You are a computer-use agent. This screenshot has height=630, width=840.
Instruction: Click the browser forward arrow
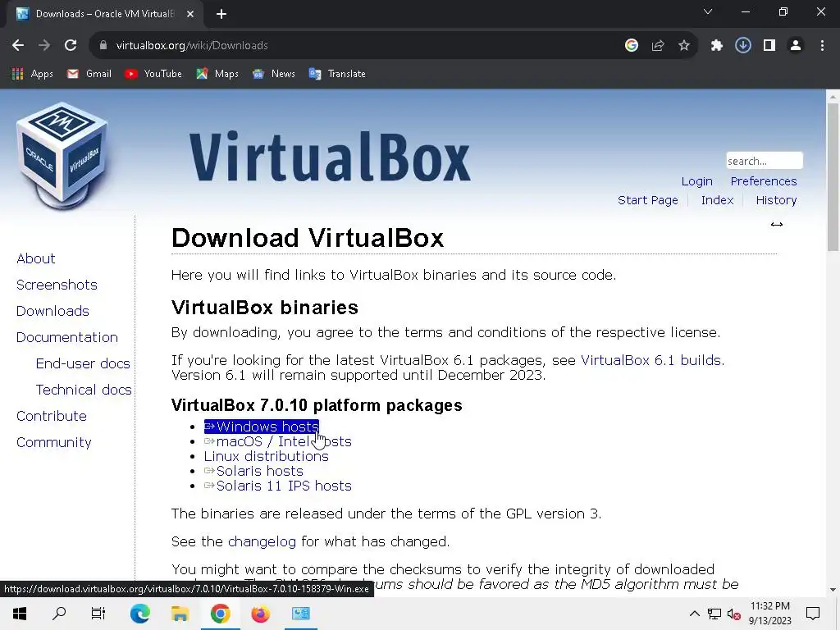[44, 46]
